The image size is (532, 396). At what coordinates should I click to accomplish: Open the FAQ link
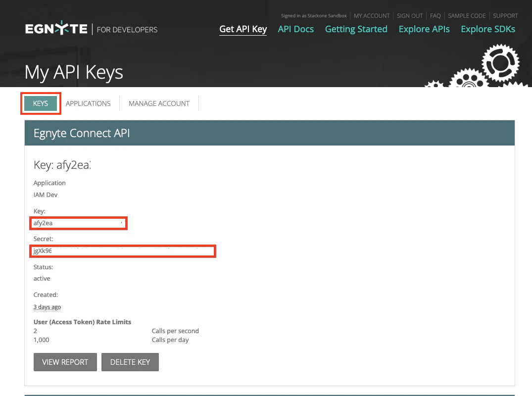[435, 16]
